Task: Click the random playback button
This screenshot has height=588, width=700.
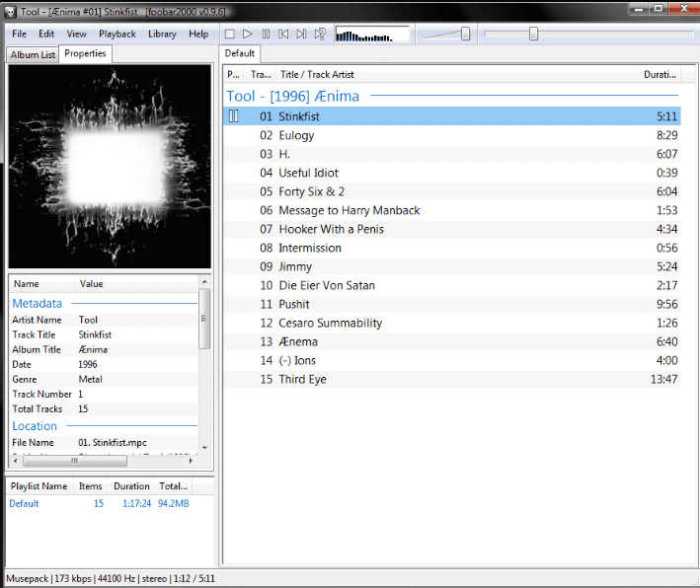Action: (x=320, y=34)
